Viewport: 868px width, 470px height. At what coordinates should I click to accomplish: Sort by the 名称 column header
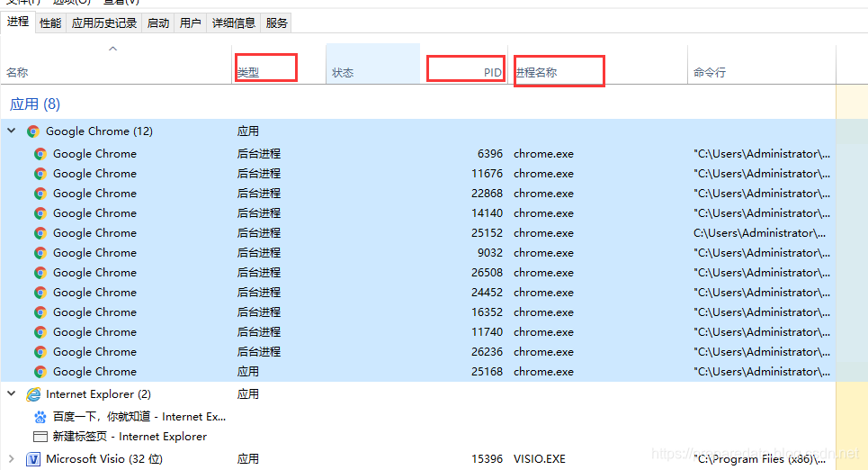[116, 64]
